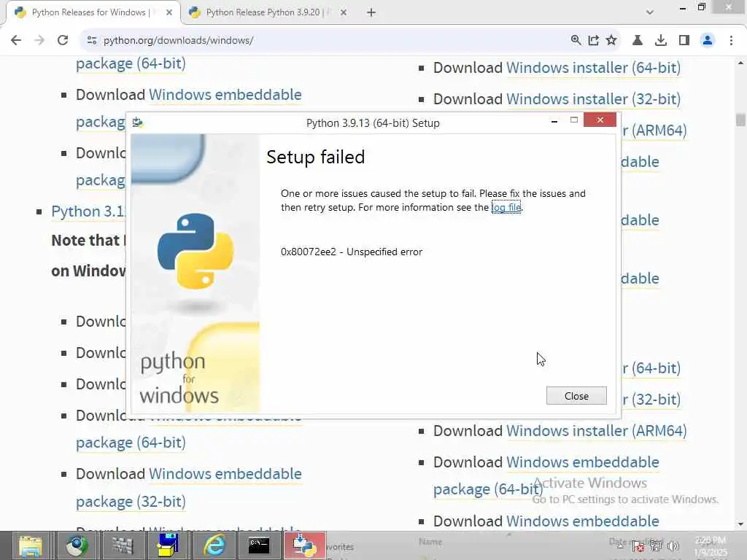Click the page vertical scrollbar thumb
Image resolution: width=747 pixels, height=560 pixels.
click(740, 120)
